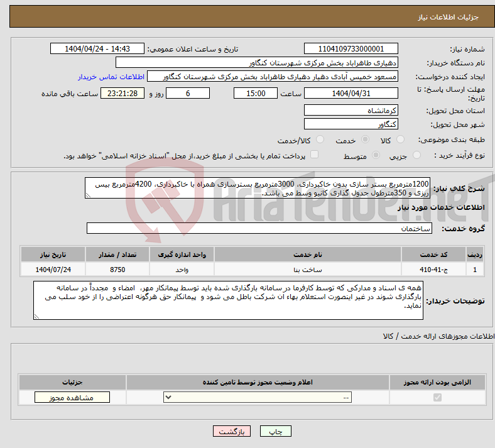Screen dimensions: 495x448
Task: Click the نام خدمت column header
Action: 307,254
